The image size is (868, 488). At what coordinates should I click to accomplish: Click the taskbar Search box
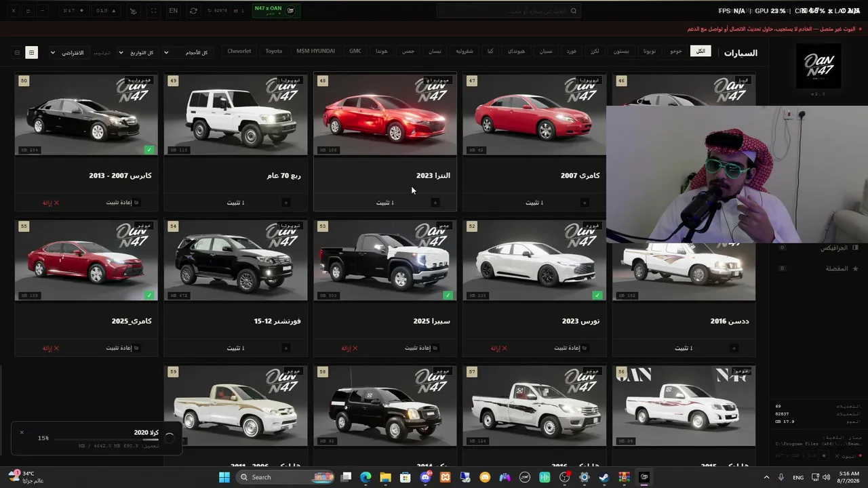(x=284, y=477)
